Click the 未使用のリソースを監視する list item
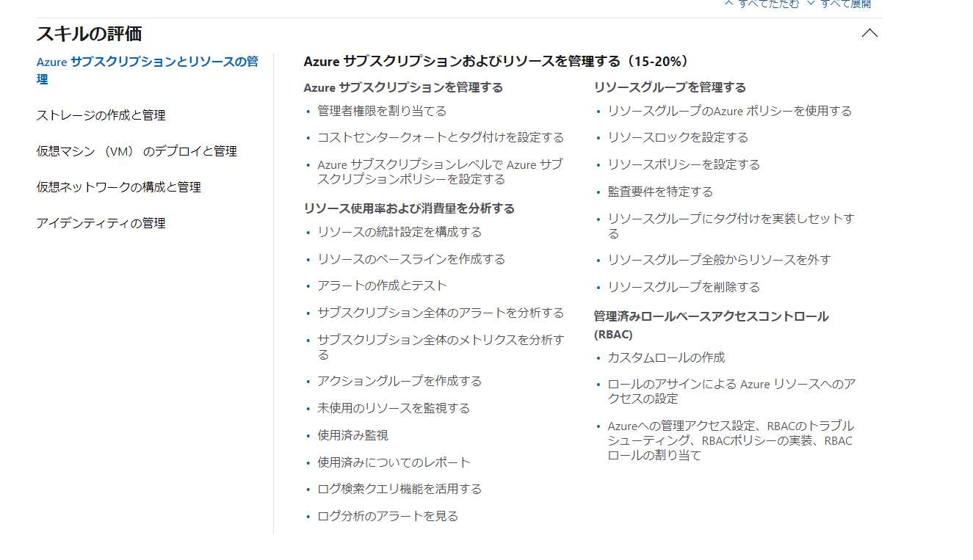The height and width of the screenshot is (560, 973). 394,408
